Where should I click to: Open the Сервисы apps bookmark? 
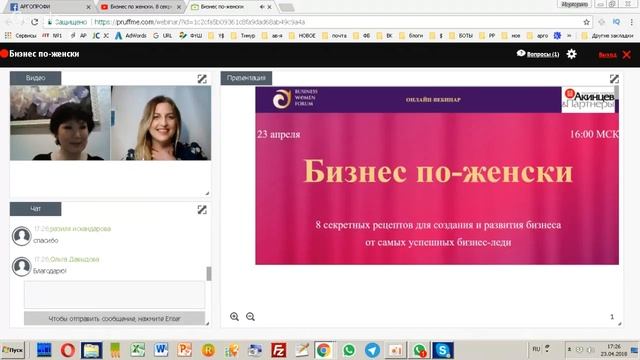click(21, 36)
